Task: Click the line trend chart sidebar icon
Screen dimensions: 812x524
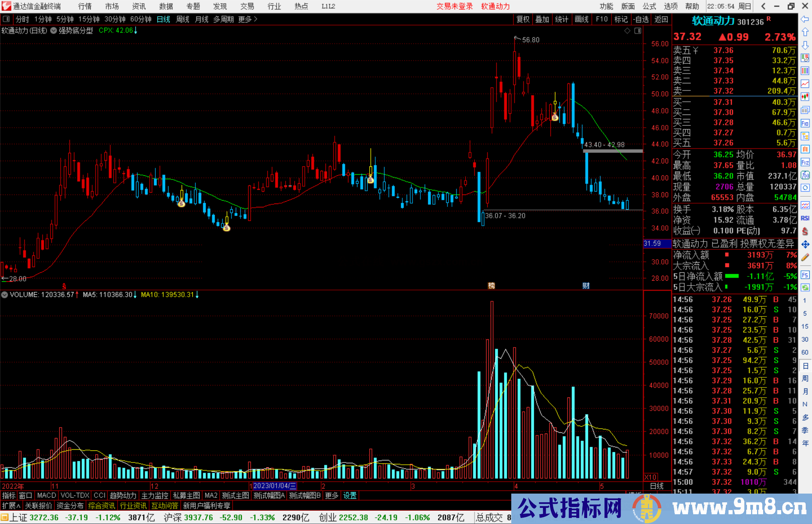Action: pos(805,83)
